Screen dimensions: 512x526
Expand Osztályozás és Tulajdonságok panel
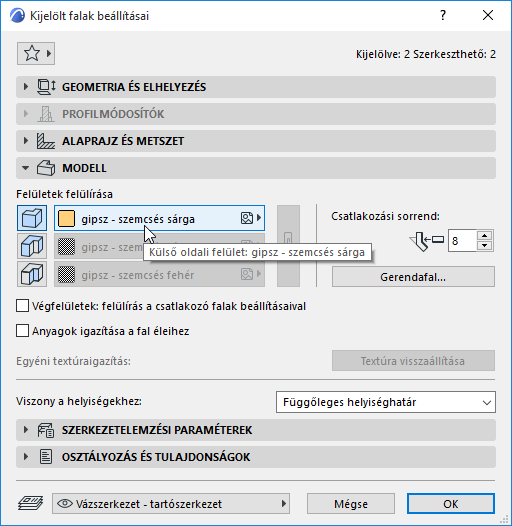[x=26, y=457]
